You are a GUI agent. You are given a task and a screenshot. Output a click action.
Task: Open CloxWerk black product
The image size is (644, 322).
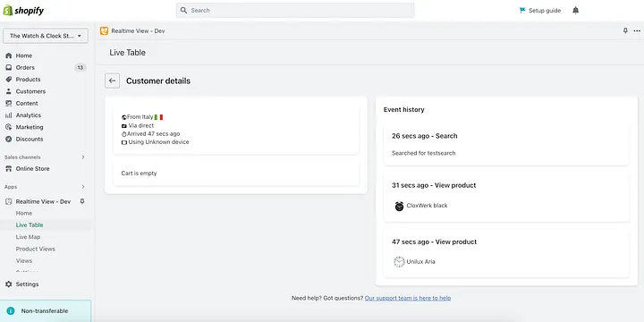tap(427, 206)
